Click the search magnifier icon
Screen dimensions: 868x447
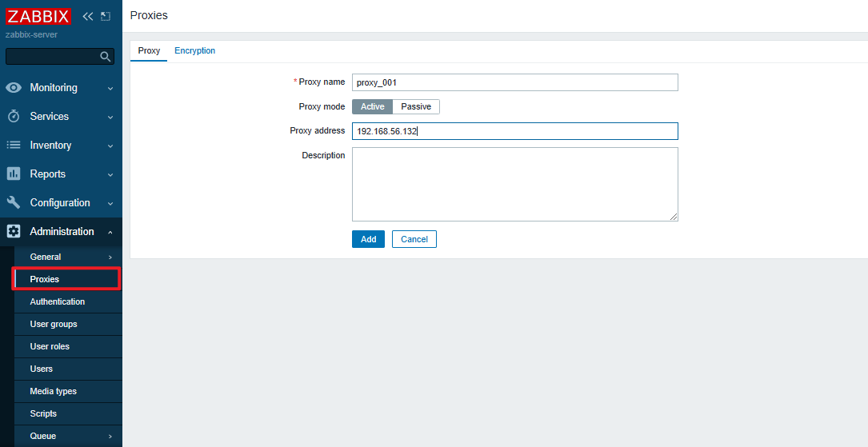click(x=105, y=57)
